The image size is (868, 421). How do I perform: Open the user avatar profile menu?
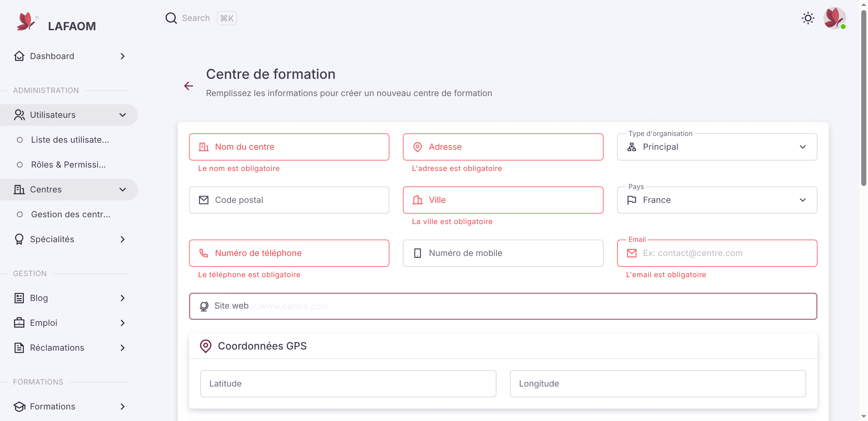pyautogui.click(x=834, y=18)
